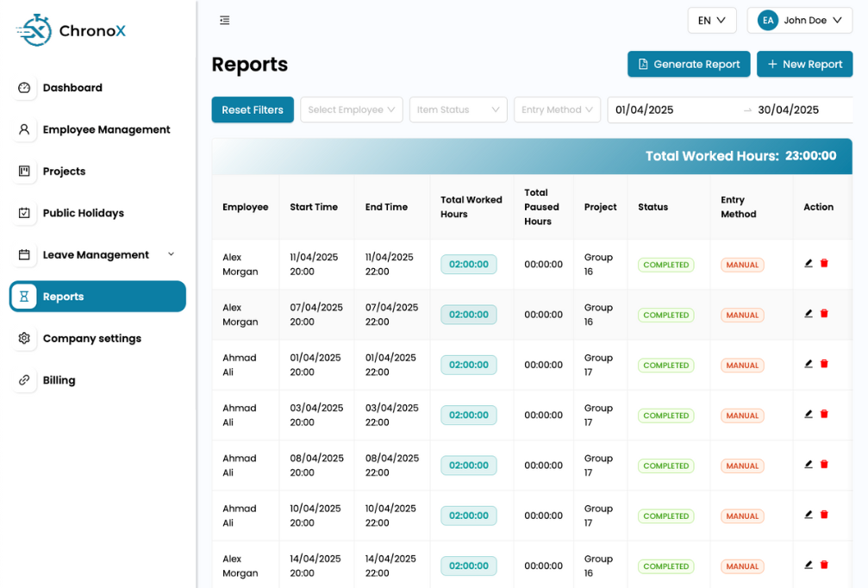Viewport: 868px width, 588px height.
Task: Click the Company settings gear icon
Action: coord(24,338)
